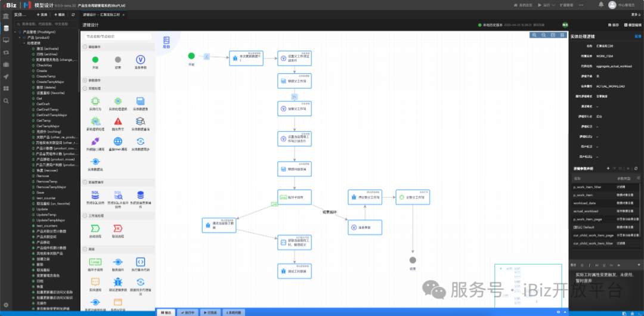
Task: Focus the entity search field in tree panel
Action: [45, 24]
